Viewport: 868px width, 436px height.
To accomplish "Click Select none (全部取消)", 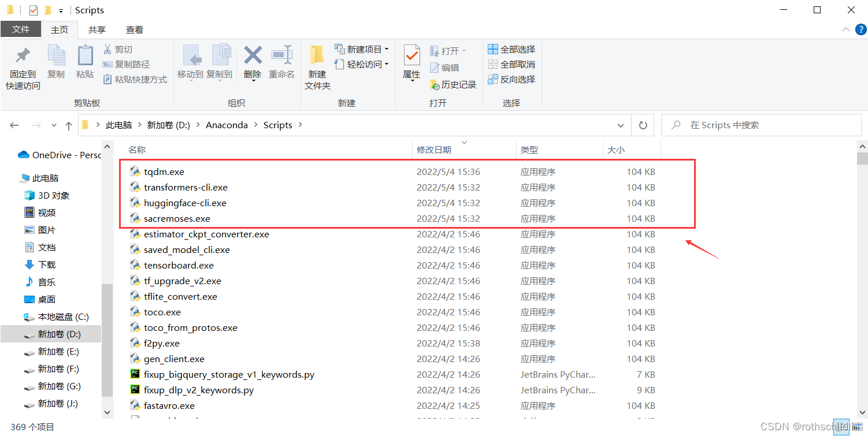I will 511,64.
